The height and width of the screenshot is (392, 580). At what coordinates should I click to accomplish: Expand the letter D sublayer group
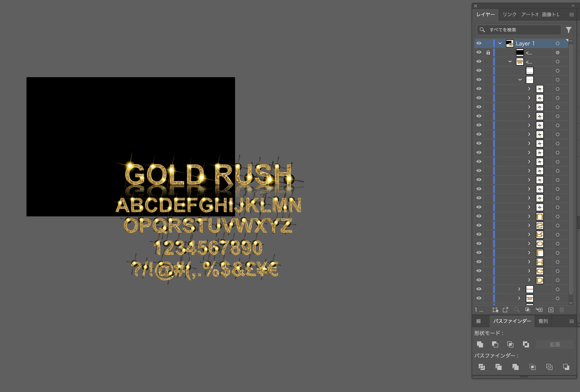tap(529, 280)
